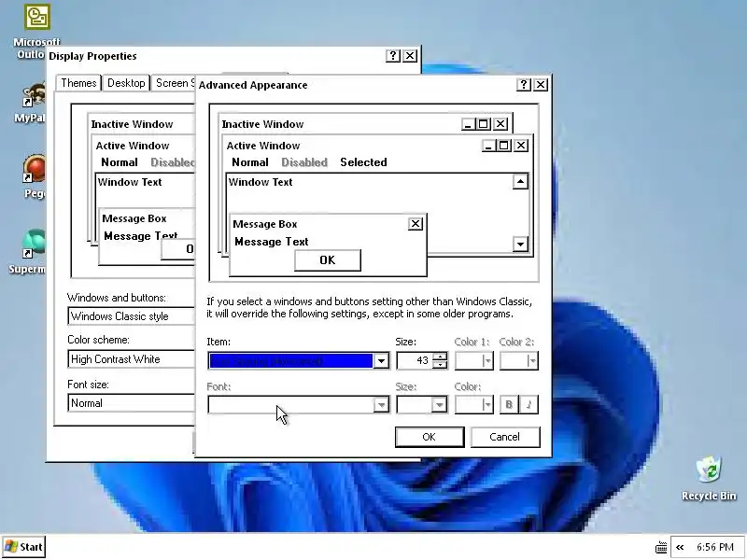
Task: Click the Normal menu item in preview
Action: tap(250, 162)
